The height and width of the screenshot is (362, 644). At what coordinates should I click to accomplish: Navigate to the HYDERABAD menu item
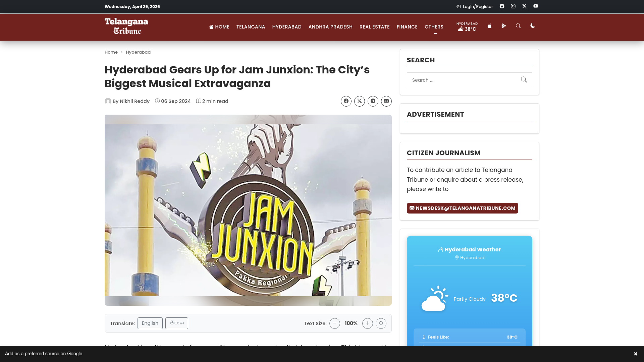point(287,27)
